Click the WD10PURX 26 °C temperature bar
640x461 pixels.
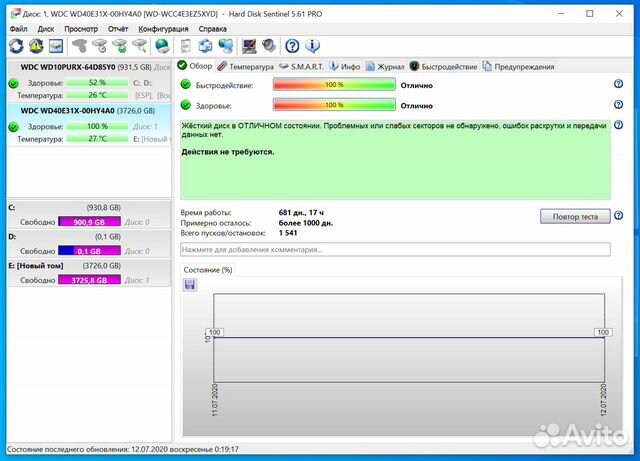[x=97, y=95]
